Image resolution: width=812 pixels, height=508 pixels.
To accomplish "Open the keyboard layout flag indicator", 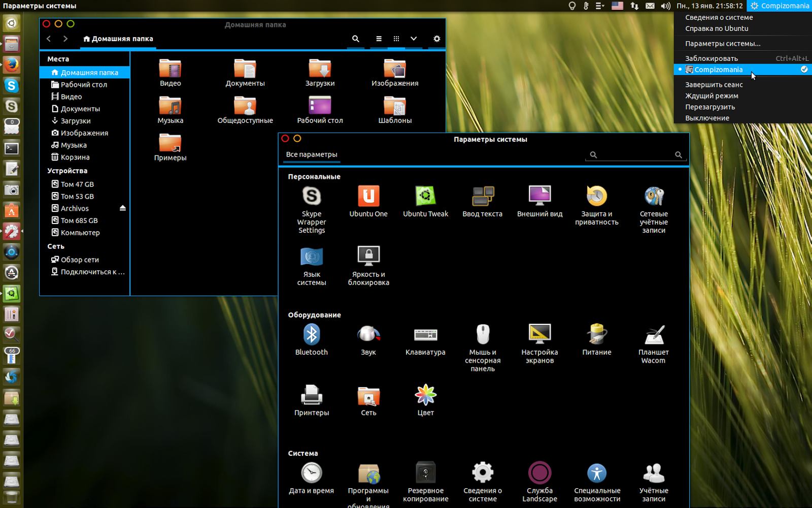I will pyautogui.click(x=617, y=6).
